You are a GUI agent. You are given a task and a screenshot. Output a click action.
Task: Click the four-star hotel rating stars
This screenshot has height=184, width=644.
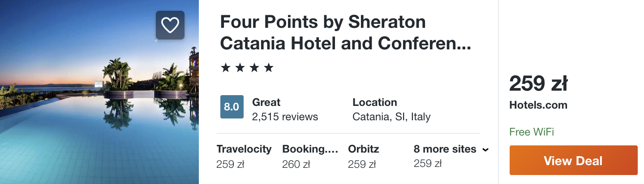247,68
